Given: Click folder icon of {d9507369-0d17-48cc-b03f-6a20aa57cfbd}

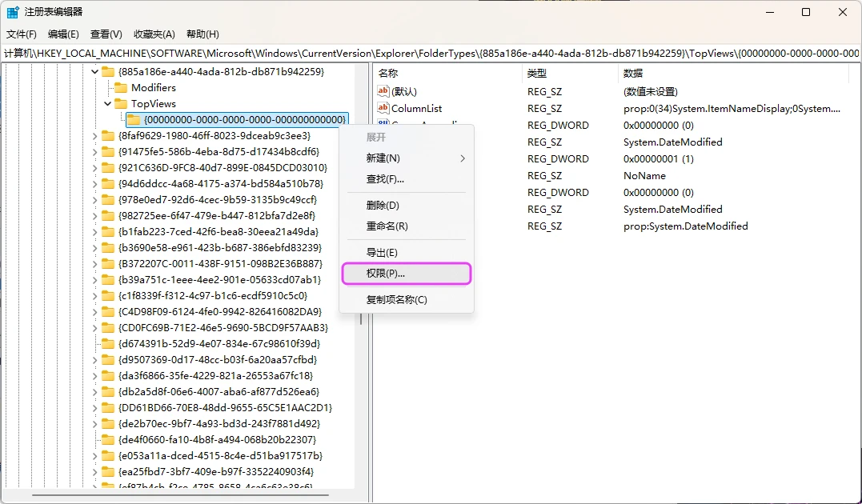Looking at the screenshot, I should (108, 360).
